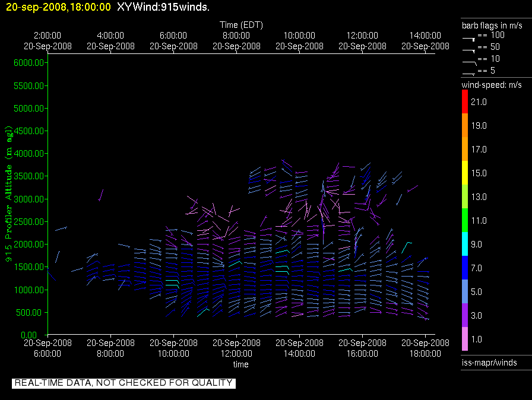The height and width of the screenshot is (400, 532).
Task: Click the 4000.00 altitude tick label
Action: 29,154
